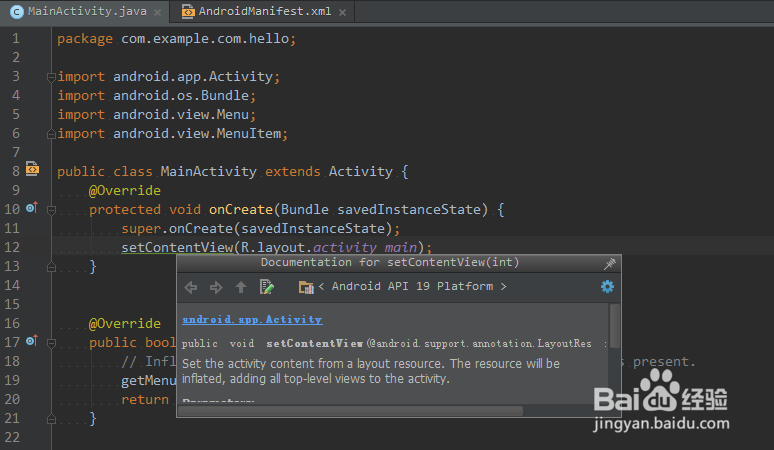This screenshot has height=450, width=774.
Task: Click the Back arrow in documentation popup
Action: [192, 287]
